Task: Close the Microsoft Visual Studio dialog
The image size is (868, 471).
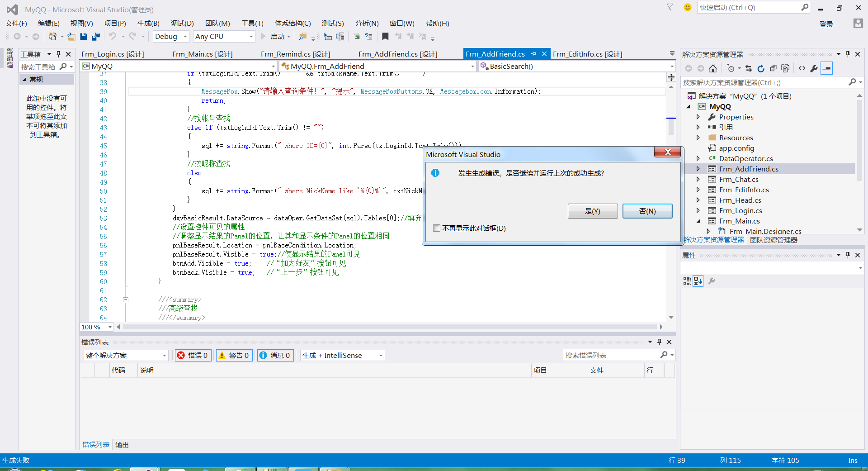Action: click(x=667, y=152)
